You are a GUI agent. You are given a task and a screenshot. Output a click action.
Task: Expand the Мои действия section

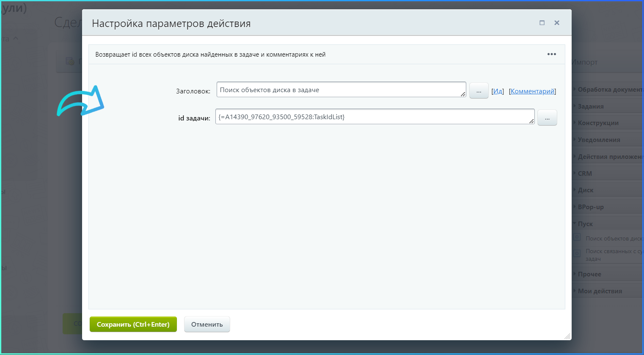point(600,291)
